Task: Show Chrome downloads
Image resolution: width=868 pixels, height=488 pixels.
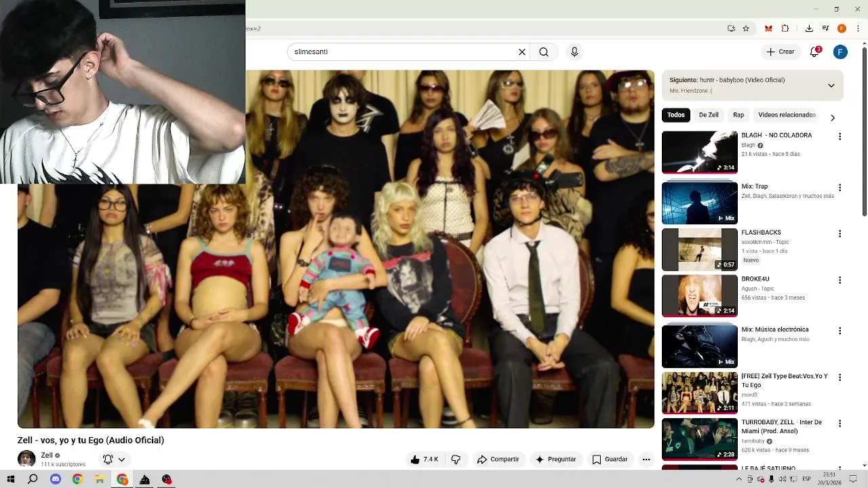Action: pyautogui.click(x=809, y=28)
